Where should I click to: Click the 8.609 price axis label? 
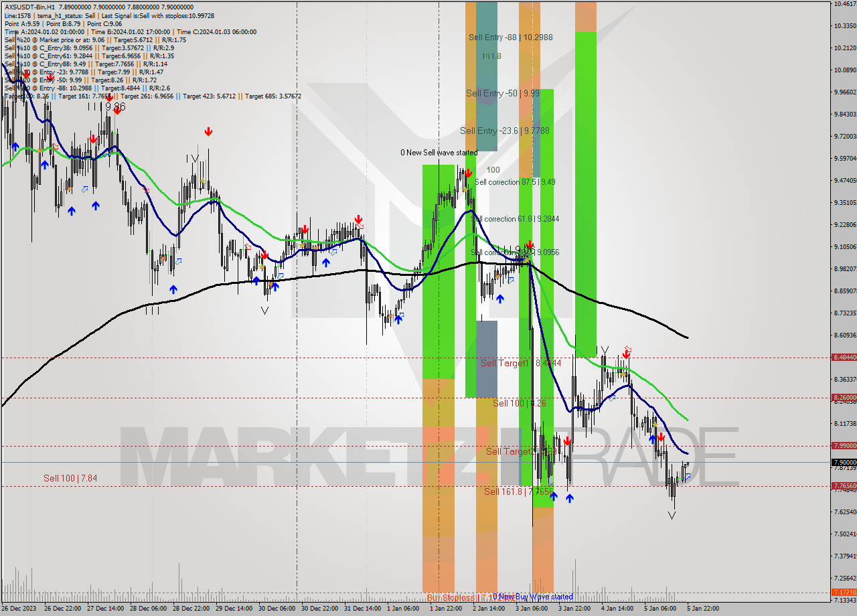(x=844, y=335)
